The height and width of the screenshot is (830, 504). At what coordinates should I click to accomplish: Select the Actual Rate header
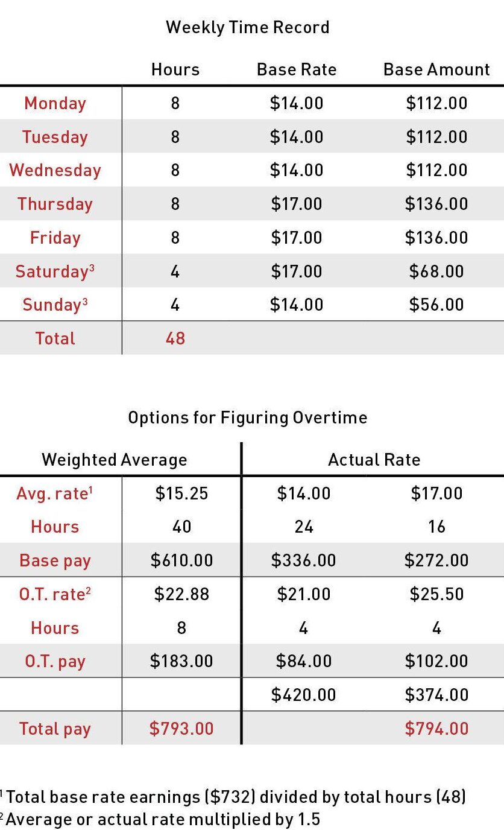pos(374,460)
